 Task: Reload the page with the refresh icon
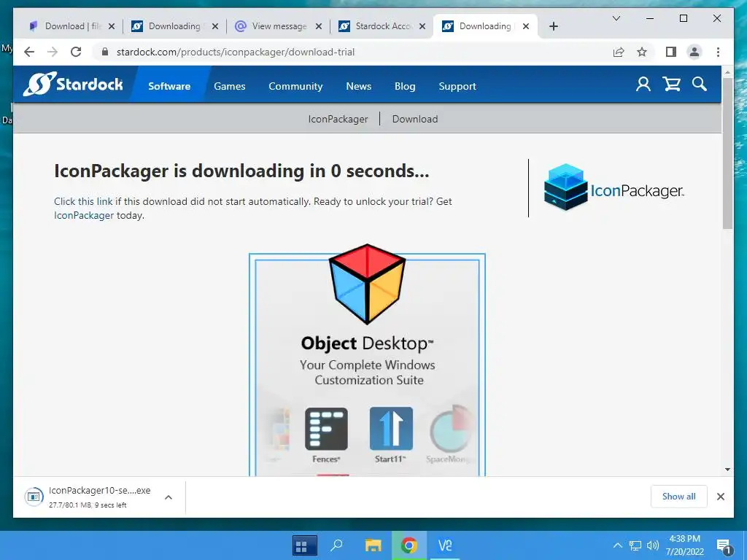[76, 52]
